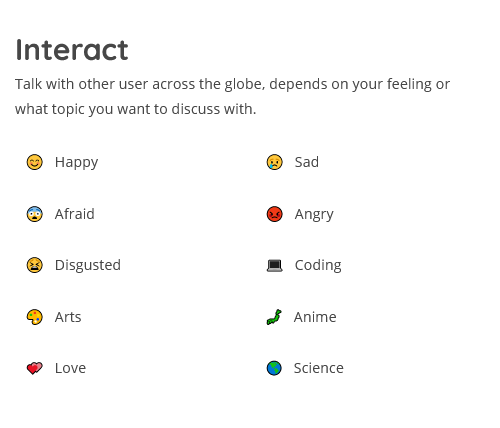Click the laptop icon for Coding
Screen dimensions: 500x428
coord(275,266)
